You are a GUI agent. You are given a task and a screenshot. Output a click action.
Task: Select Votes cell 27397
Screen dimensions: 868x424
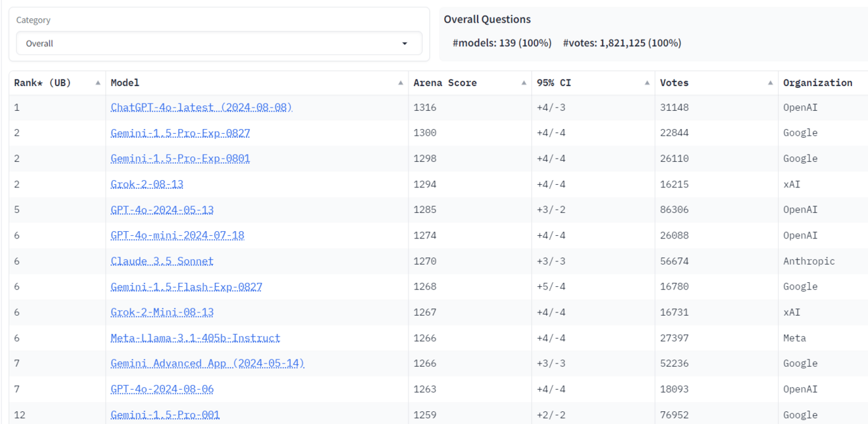click(x=716, y=338)
